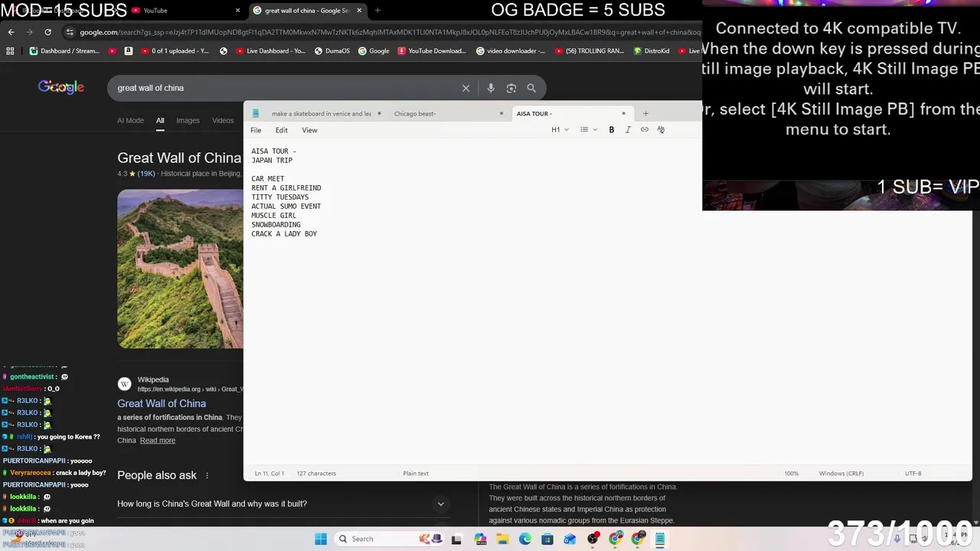Viewport: 980px width, 551px height.
Task: Open the Windows Start menu
Action: click(x=321, y=539)
